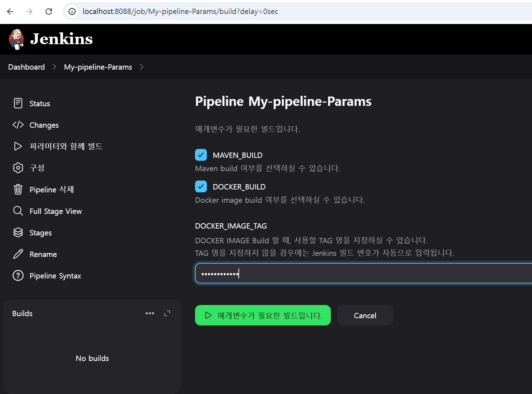Click the Changes code-brackets icon
Screen dimensions: 532x394
pos(18,125)
